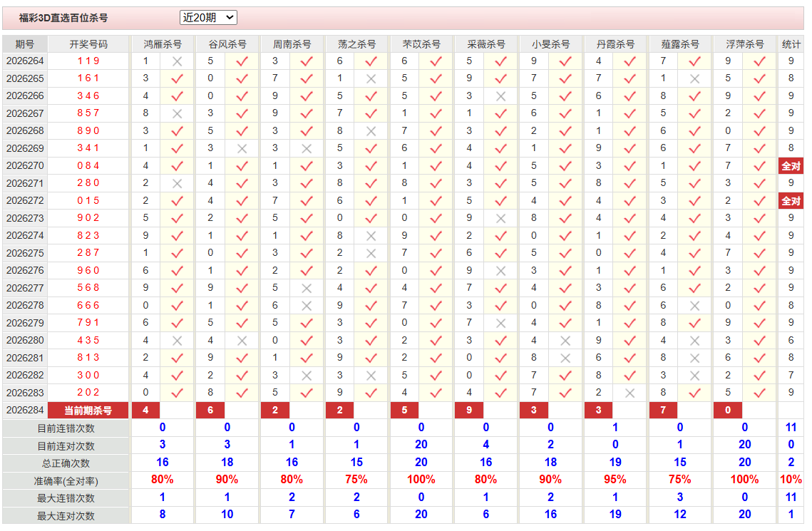The image size is (812, 531).
Task: Select winning number 666 for period 2026278
Action: pyautogui.click(x=88, y=305)
